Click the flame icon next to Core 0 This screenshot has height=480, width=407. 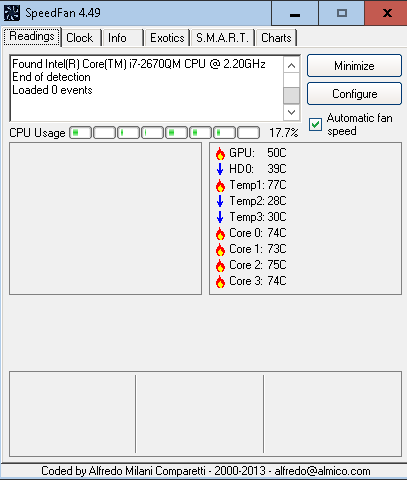pos(220,233)
